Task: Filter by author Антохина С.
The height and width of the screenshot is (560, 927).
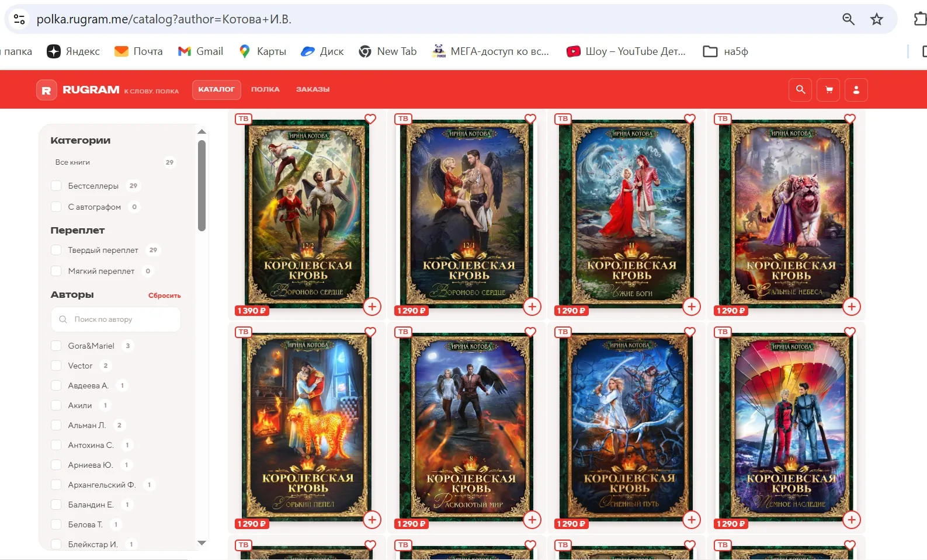Action: tap(56, 445)
